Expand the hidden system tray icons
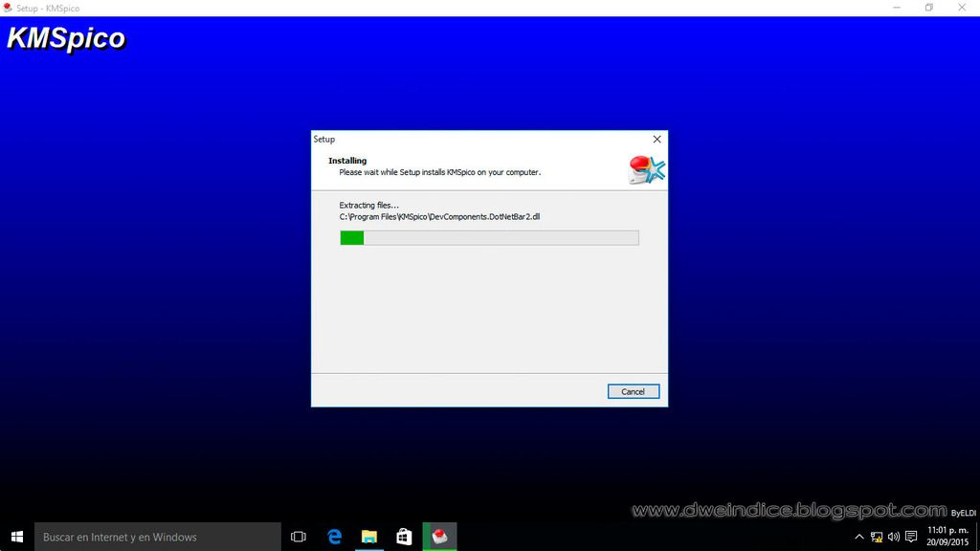This screenshot has width=980, height=551. click(x=859, y=537)
